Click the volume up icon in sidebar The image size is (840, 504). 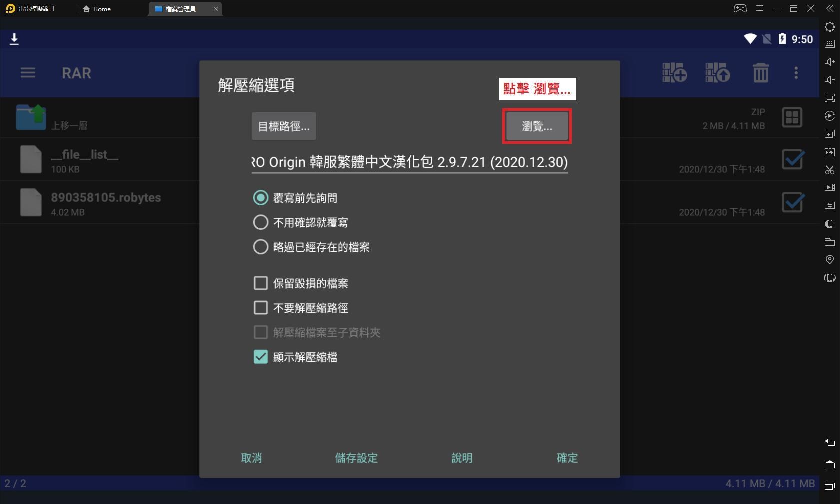pyautogui.click(x=829, y=62)
